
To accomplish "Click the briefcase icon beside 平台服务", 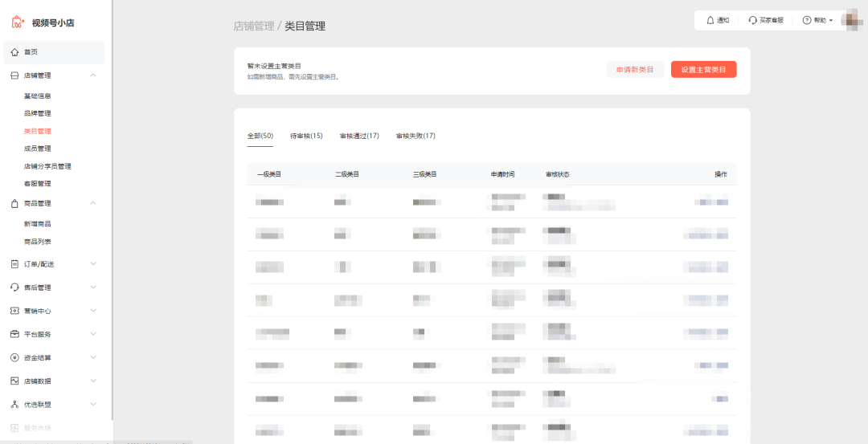I will [14, 334].
